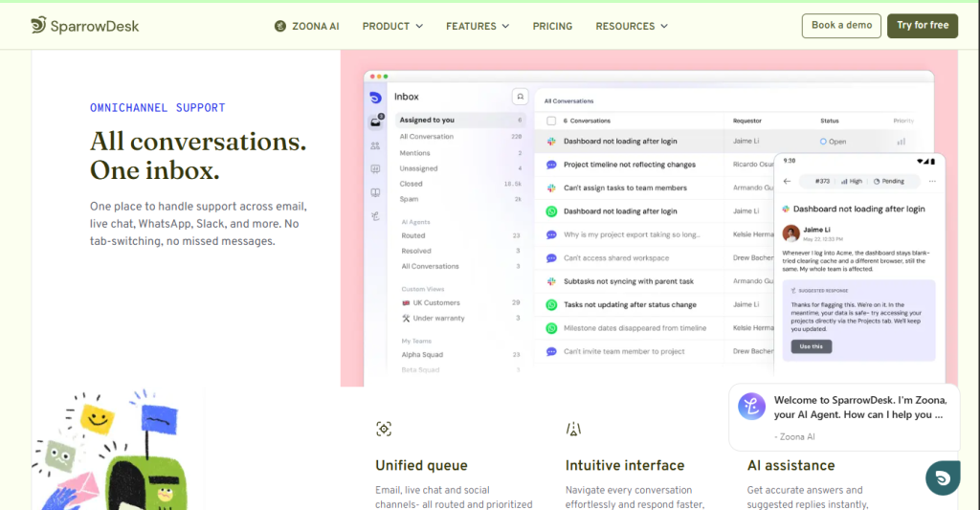
Task: Click chat icon on Project timeline row
Action: pyautogui.click(x=551, y=165)
